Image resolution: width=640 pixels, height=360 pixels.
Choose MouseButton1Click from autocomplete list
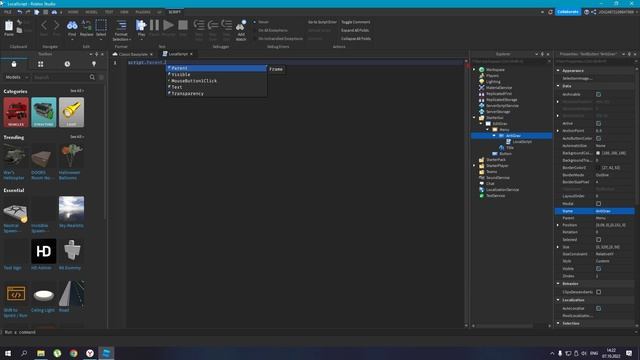point(216,81)
